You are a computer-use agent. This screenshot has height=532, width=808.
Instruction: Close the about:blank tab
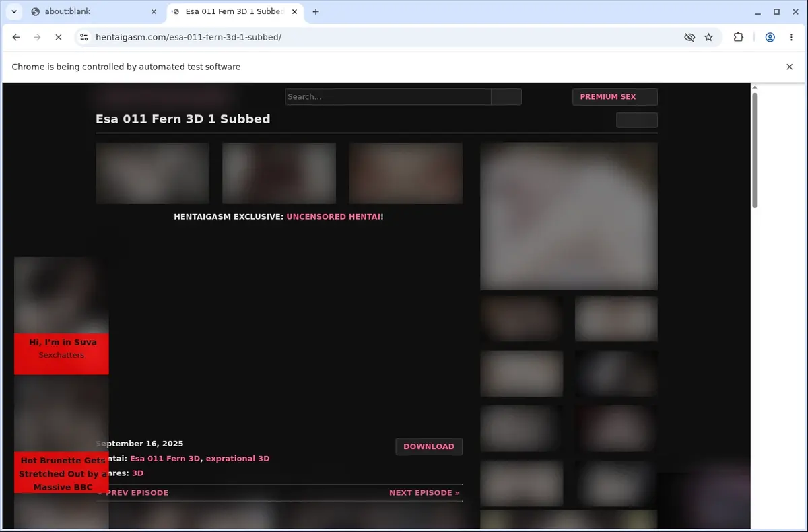click(155, 11)
